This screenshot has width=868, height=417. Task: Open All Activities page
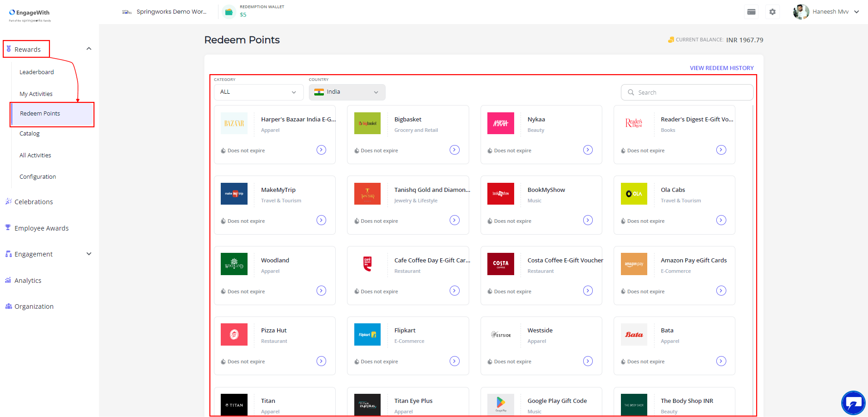(35, 155)
